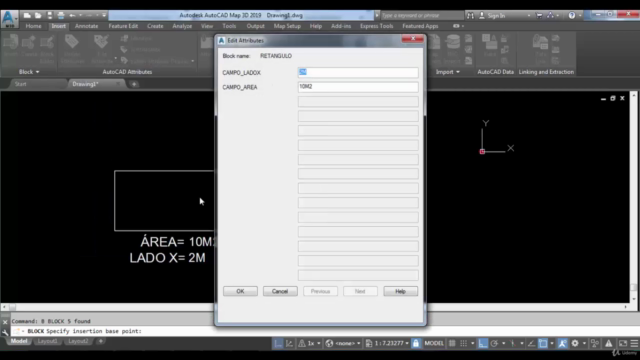This screenshot has height=360, width=640.
Task: Open the Express Tools ribbon tab
Action: (x=376, y=26)
